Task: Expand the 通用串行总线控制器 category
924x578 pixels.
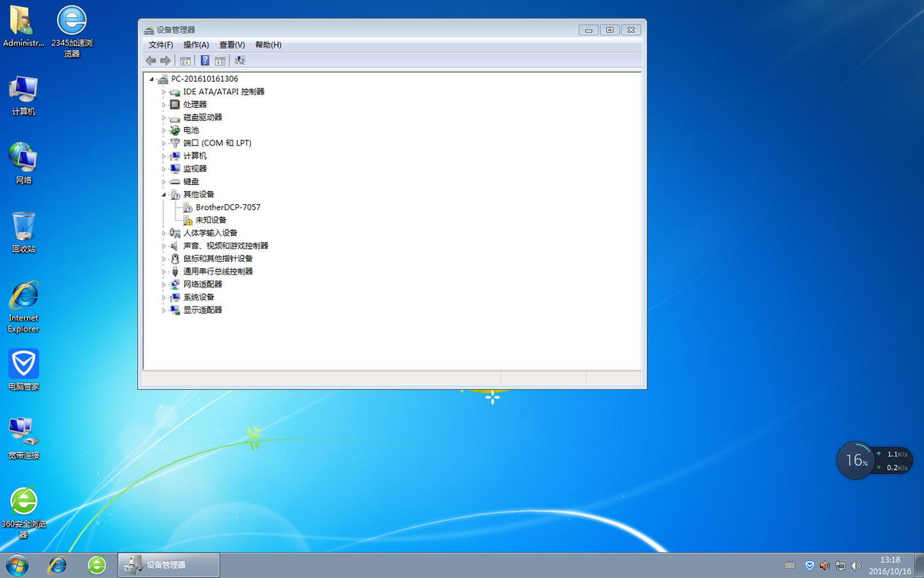Action: click(164, 271)
